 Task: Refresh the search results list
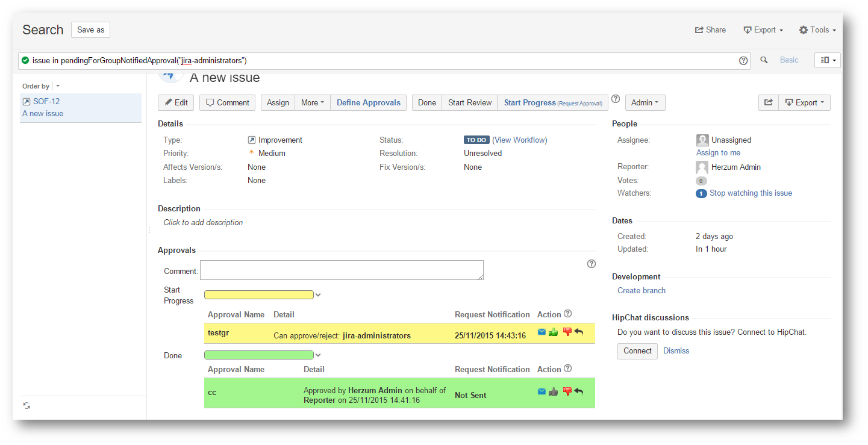click(x=27, y=406)
